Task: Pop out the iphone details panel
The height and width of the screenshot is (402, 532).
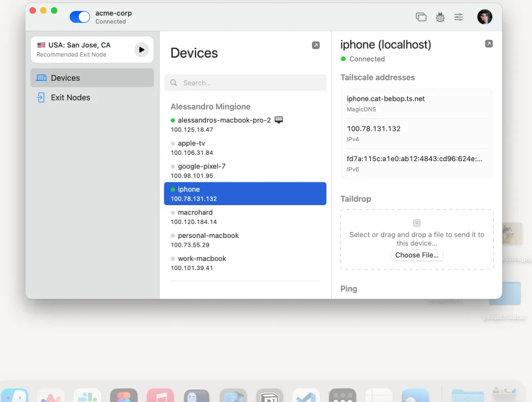Action: pos(489,43)
